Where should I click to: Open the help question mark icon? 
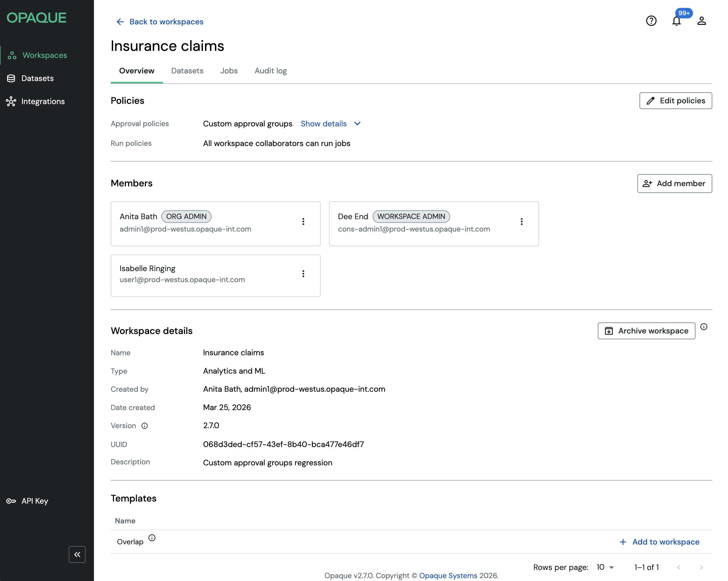tap(651, 21)
